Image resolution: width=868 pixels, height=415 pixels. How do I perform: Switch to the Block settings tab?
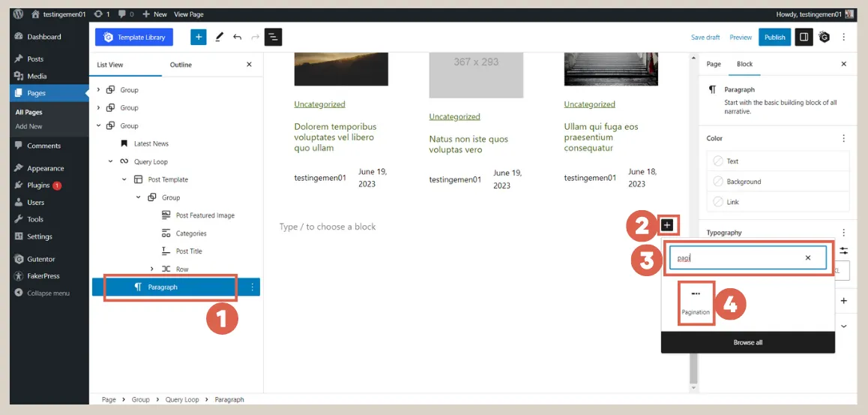tap(744, 65)
